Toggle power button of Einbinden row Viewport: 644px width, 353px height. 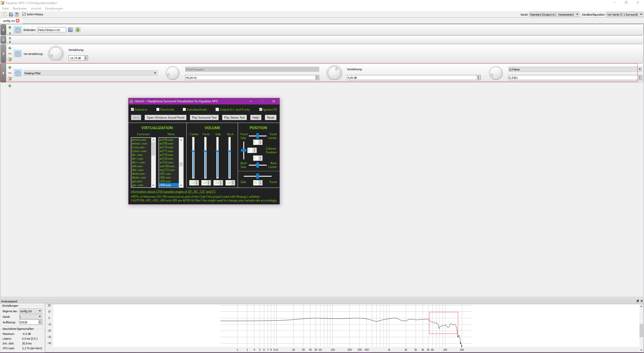pos(18,30)
